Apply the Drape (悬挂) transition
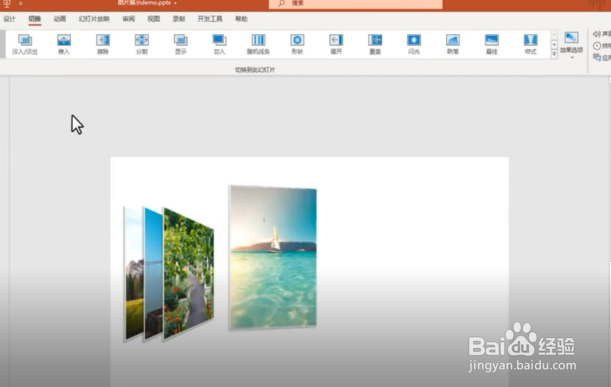The height and width of the screenshot is (387, 611). 492,44
